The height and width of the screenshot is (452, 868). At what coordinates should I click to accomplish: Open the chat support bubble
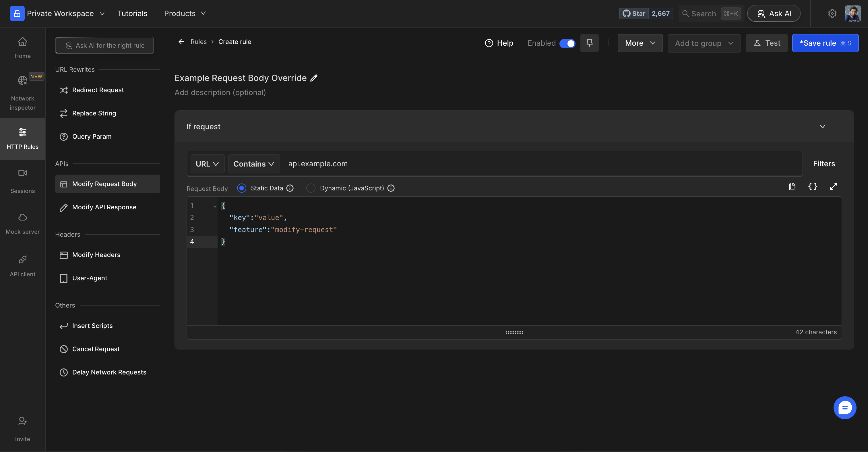(x=844, y=407)
